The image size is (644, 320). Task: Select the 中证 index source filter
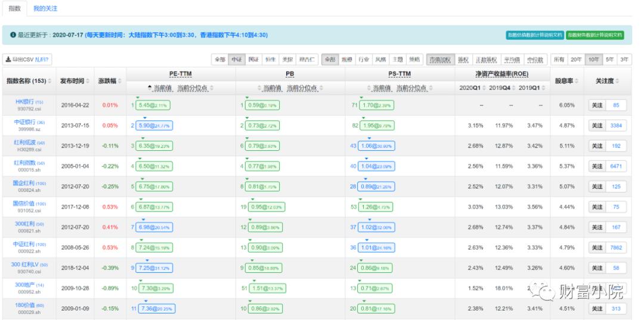coord(237,60)
